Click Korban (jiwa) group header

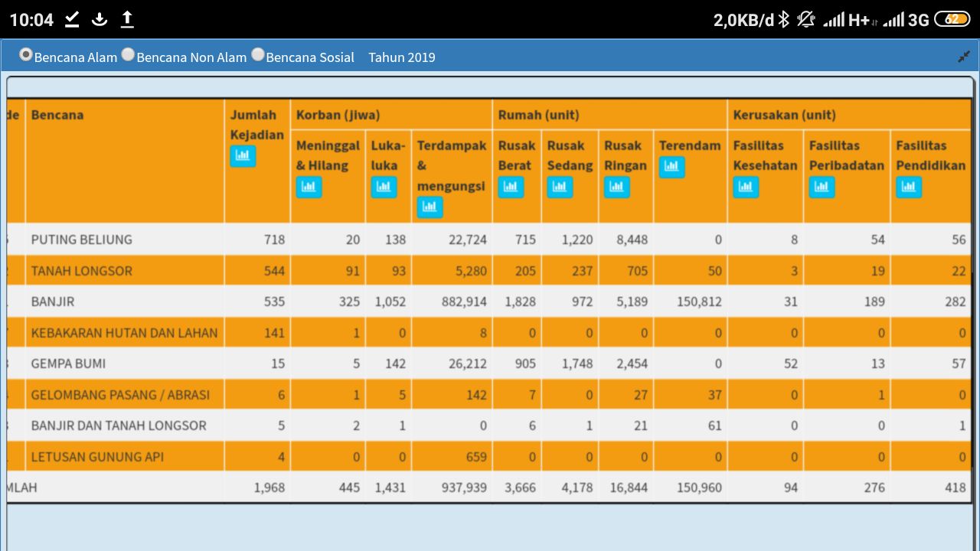(x=338, y=115)
